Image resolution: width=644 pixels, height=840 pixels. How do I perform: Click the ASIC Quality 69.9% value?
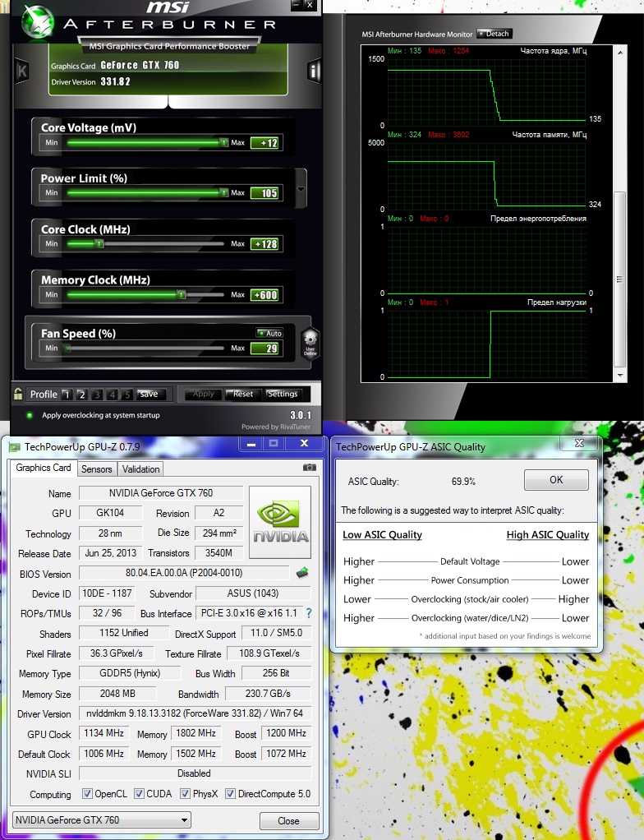[x=463, y=481]
